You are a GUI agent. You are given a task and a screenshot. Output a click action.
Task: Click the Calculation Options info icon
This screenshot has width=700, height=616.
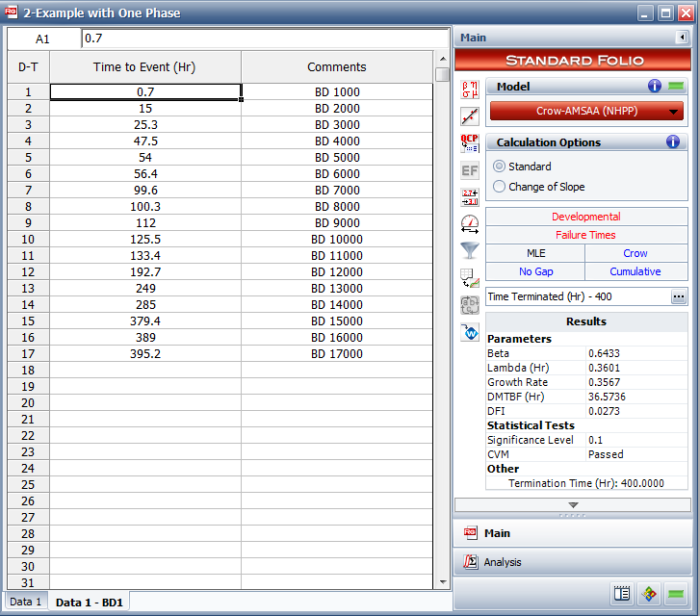pos(673,141)
